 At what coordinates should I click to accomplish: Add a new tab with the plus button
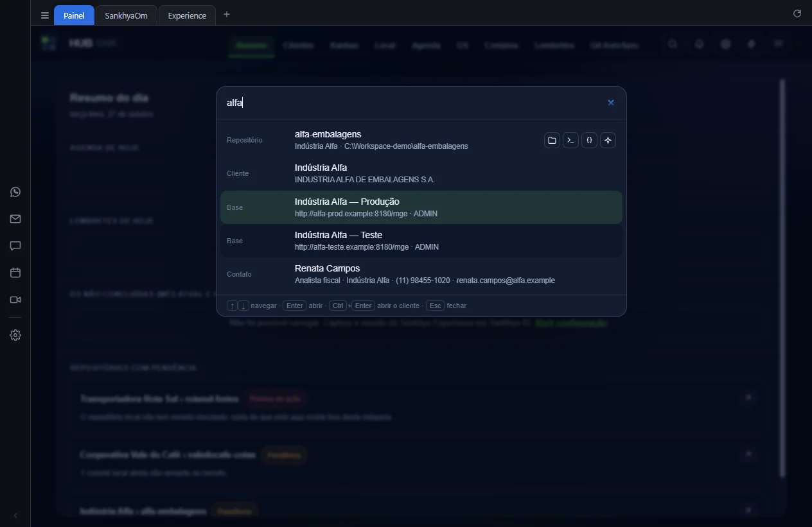227,15
